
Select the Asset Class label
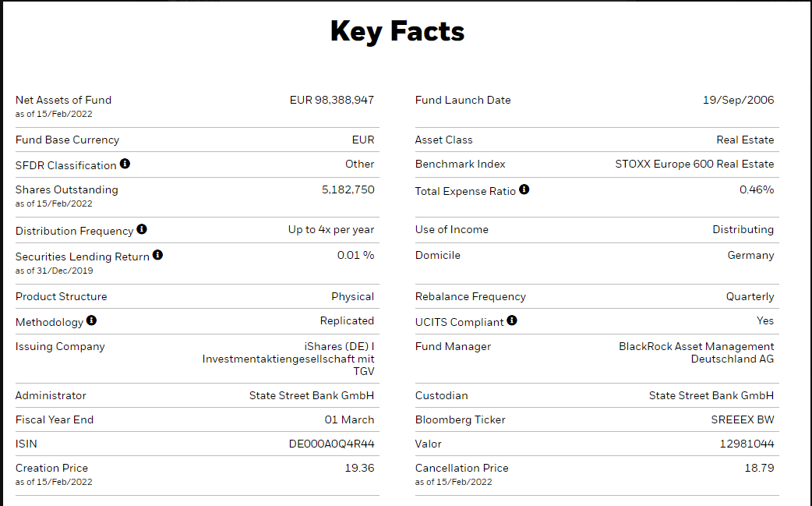444,140
